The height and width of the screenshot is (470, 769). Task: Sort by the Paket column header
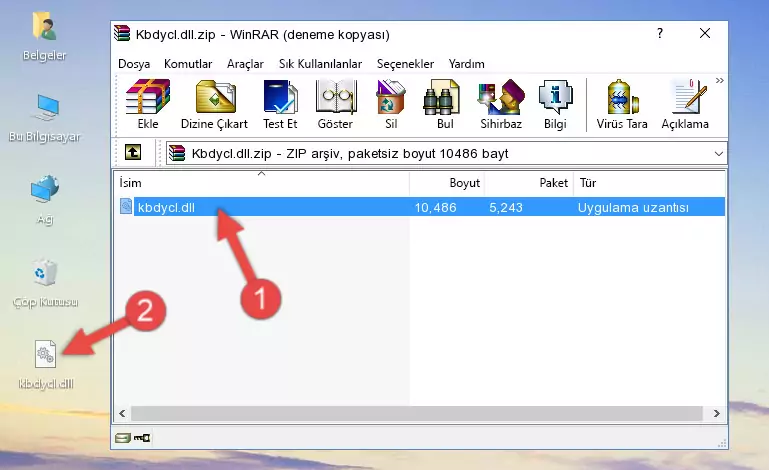[x=529, y=183]
